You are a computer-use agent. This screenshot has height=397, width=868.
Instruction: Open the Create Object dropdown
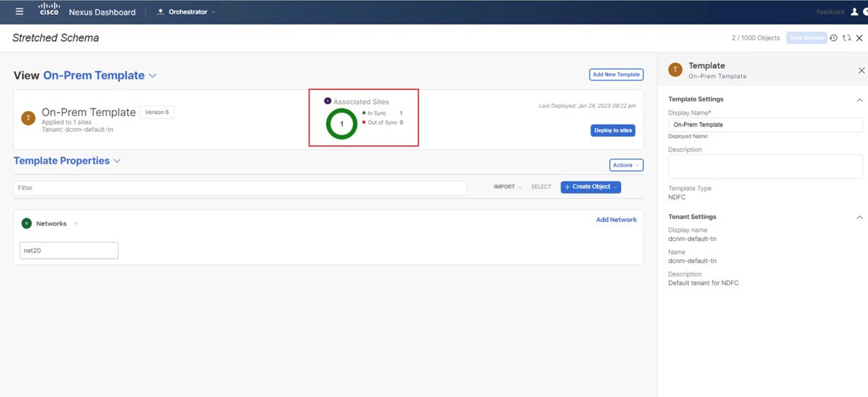tap(591, 187)
